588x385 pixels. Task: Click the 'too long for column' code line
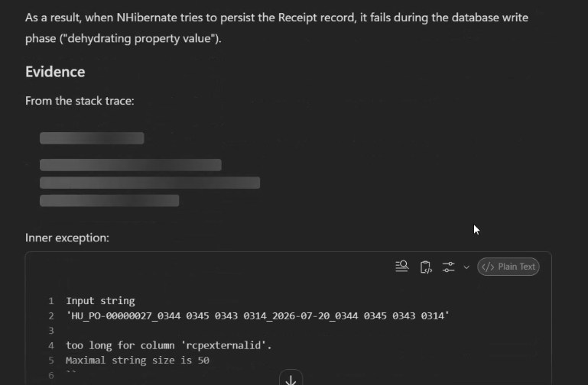click(x=169, y=345)
